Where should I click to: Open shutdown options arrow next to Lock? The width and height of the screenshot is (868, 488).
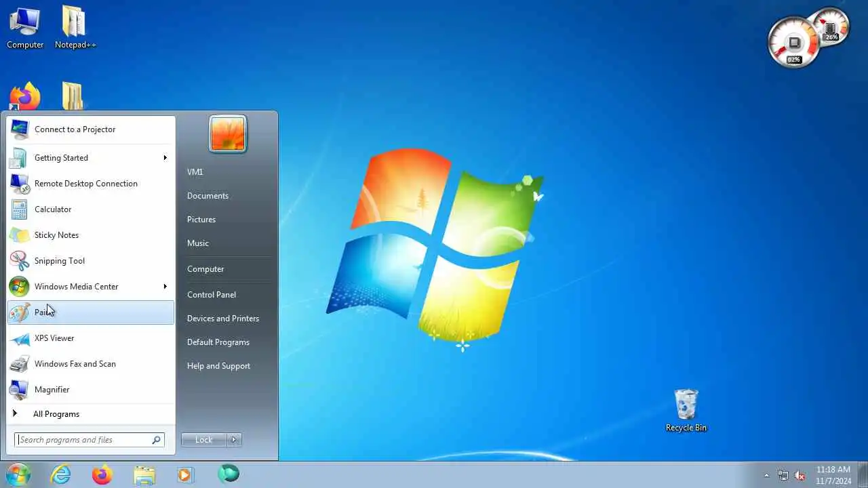pyautogui.click(x=234, y=440)
